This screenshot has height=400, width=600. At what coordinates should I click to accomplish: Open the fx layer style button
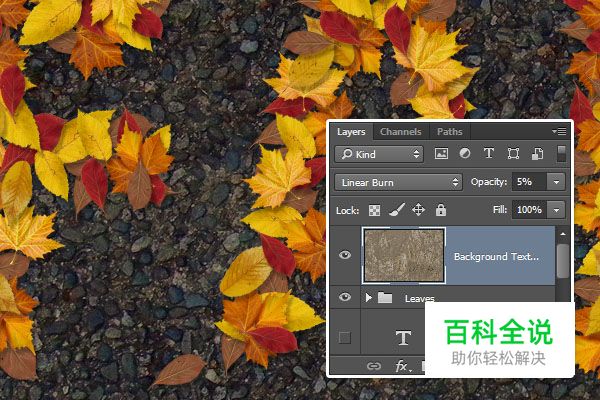click(x=403, y=366)
